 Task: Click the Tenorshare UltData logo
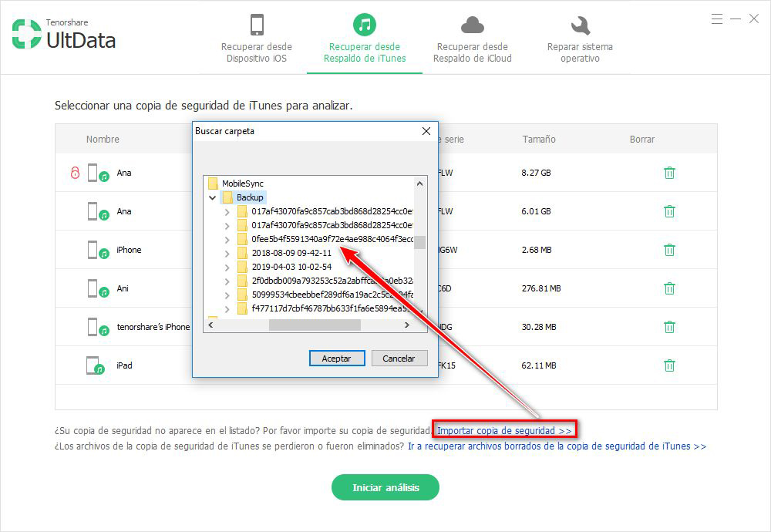point(64,35)
